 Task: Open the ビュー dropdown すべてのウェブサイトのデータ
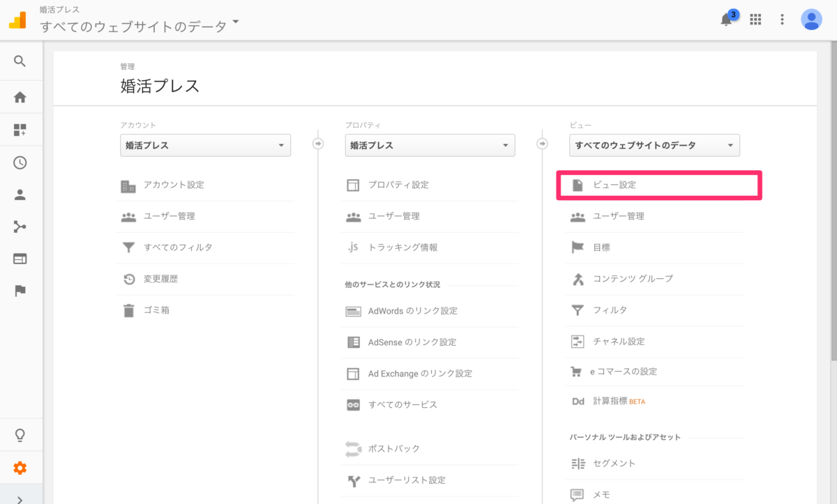click(654, 145)
